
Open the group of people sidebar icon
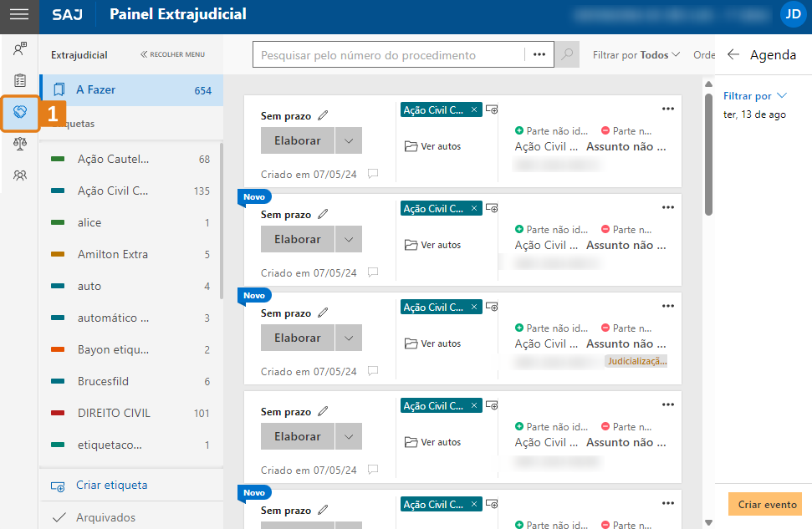click(20, 175)
